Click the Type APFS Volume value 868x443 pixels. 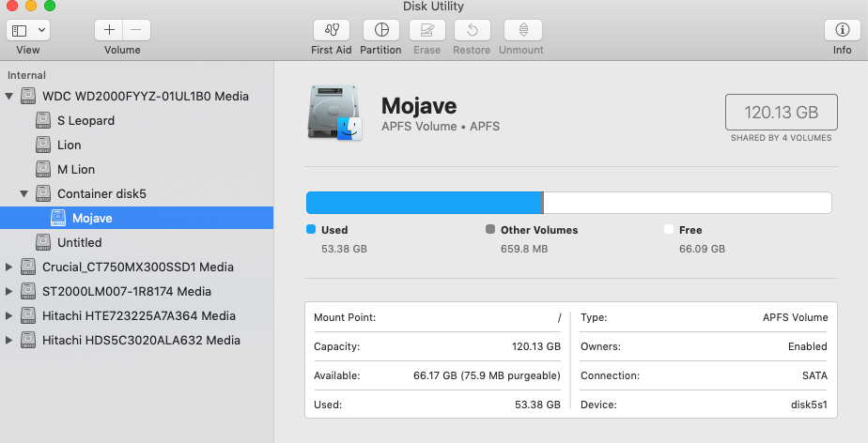point(795,317)
